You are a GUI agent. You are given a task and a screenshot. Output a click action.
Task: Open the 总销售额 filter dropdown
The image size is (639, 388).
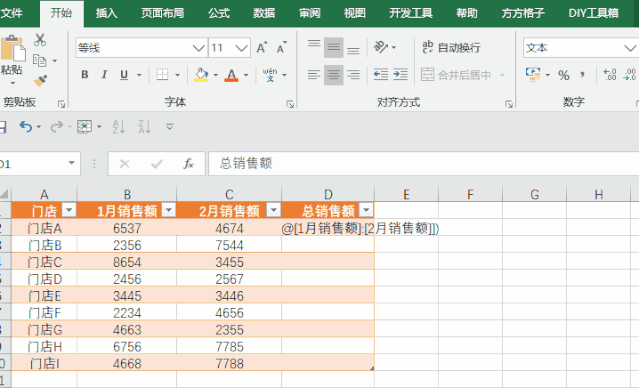pyautogui.click(x=366, y=210)
